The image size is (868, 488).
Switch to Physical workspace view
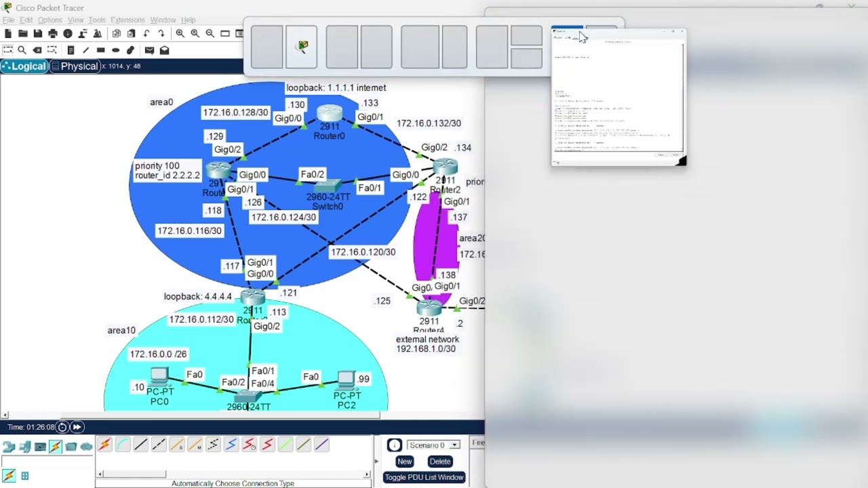[x=75, y=66]
